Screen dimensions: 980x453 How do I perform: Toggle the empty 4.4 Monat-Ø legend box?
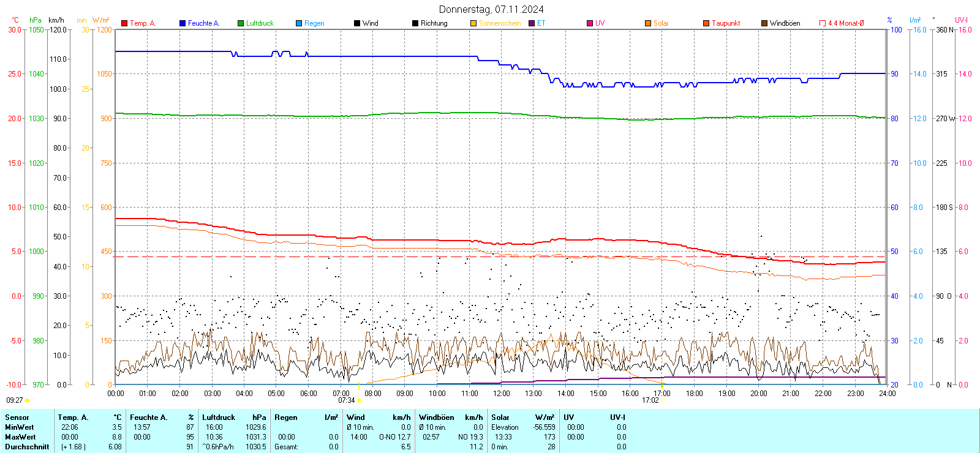823,23
